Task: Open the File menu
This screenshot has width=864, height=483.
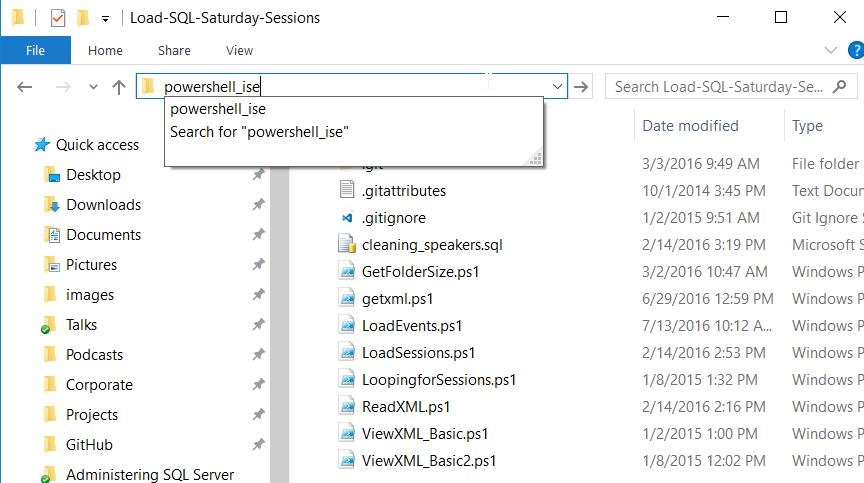Action: 35,50
